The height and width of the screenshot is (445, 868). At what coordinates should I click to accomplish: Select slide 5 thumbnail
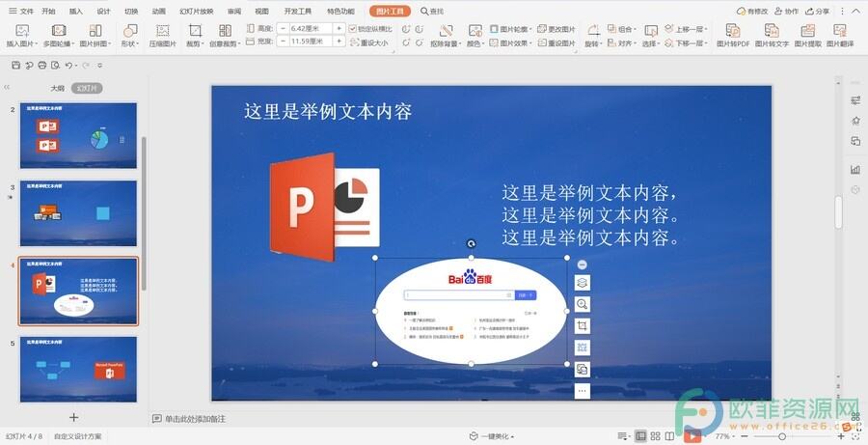78,369
